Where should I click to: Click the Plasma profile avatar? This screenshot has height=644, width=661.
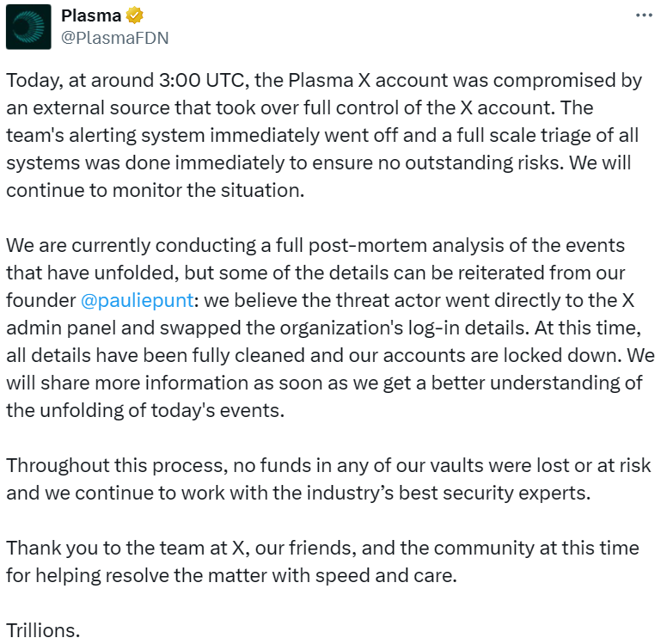coord(28,27)
